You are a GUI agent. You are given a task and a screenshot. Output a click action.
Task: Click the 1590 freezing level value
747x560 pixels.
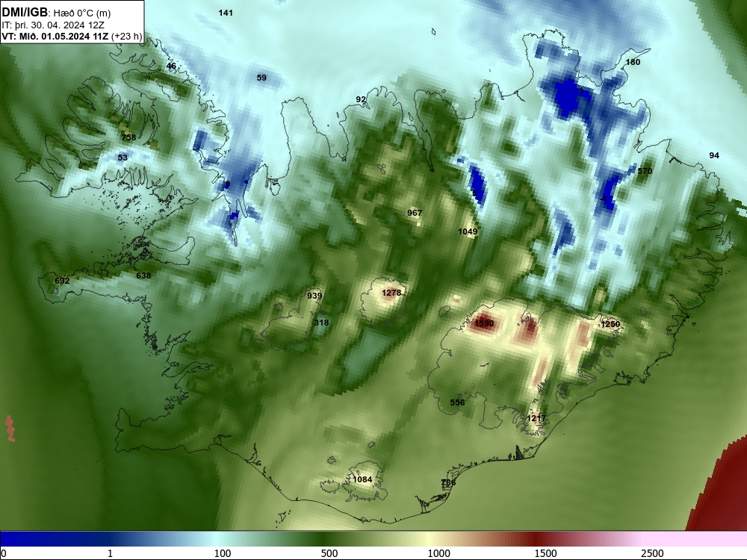(x=484, y=323)
